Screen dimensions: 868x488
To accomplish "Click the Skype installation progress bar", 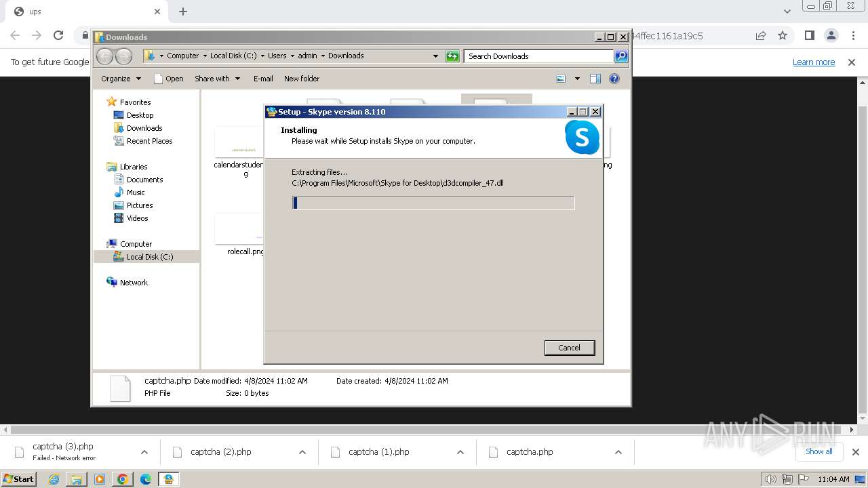I will tap(433, 203).
